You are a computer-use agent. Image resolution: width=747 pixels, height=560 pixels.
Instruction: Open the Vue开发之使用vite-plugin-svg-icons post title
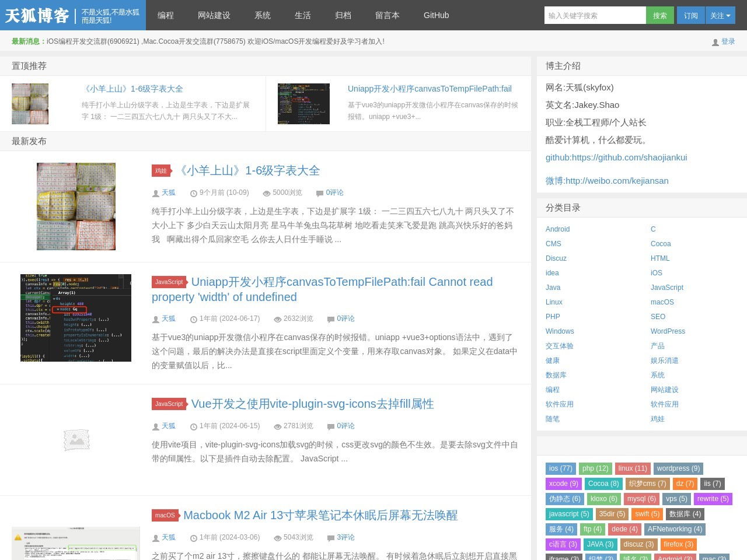click(x=313, y=404)
